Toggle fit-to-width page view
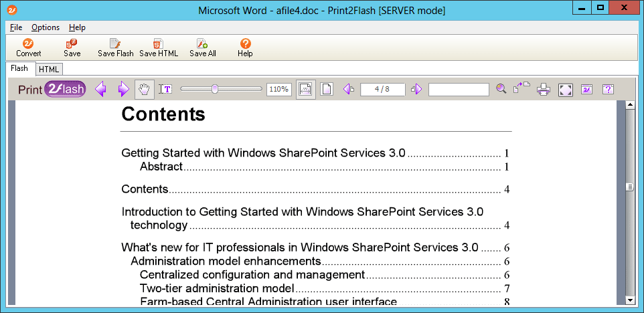This screenshot has width=644, height=313. [x=306, y=89]
